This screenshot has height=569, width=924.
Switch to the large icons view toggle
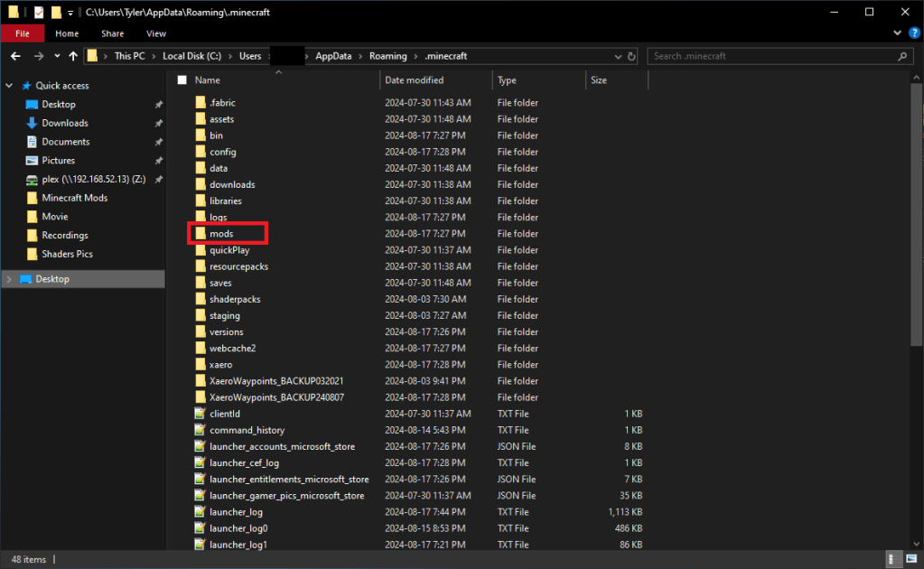coord(910,559)
